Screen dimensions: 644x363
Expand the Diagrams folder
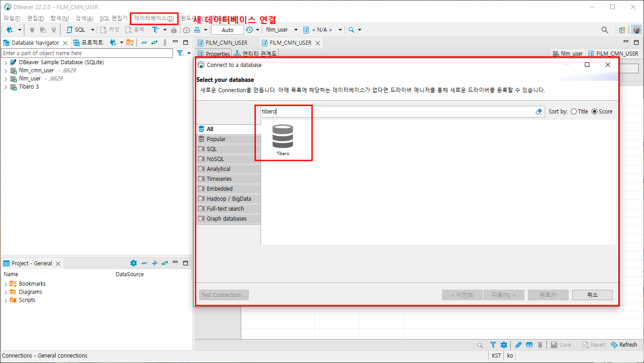pyautogui.click(x=5, y=292)
